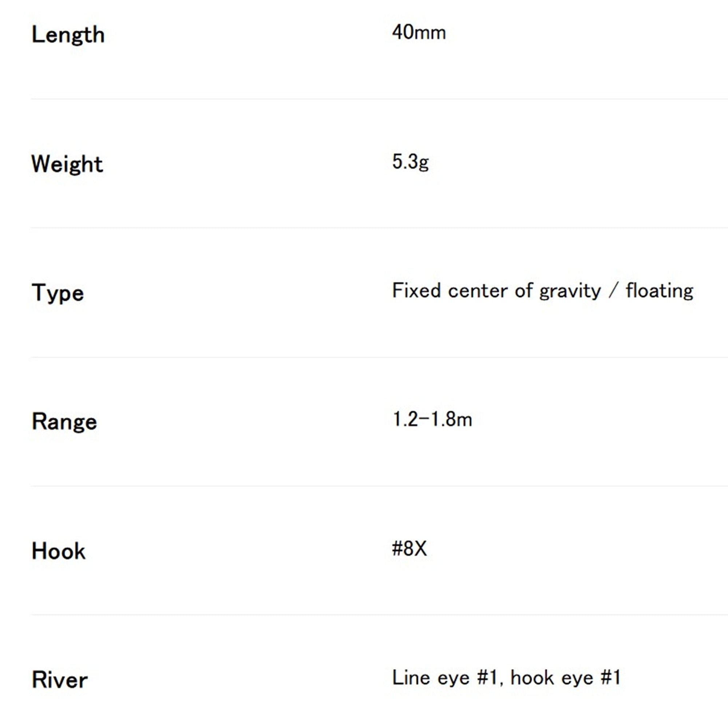The image size is (728, 728).
Task: Click the slash in Type value
Action: [613, 291]
